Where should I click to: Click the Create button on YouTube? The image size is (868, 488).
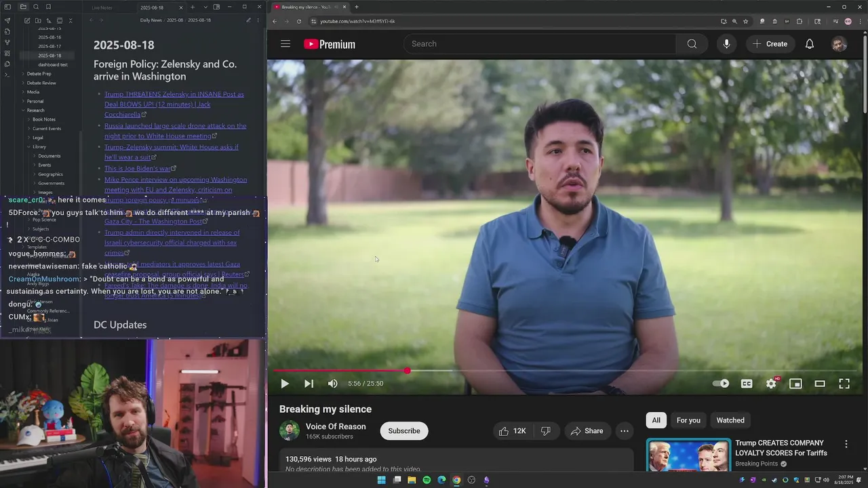[770, 44]
